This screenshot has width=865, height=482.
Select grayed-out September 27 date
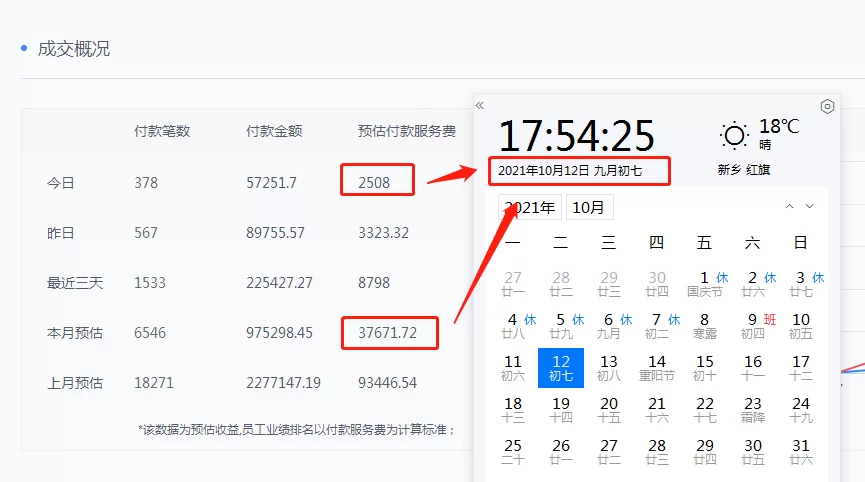pyautogui.click(x=513, y=283)
